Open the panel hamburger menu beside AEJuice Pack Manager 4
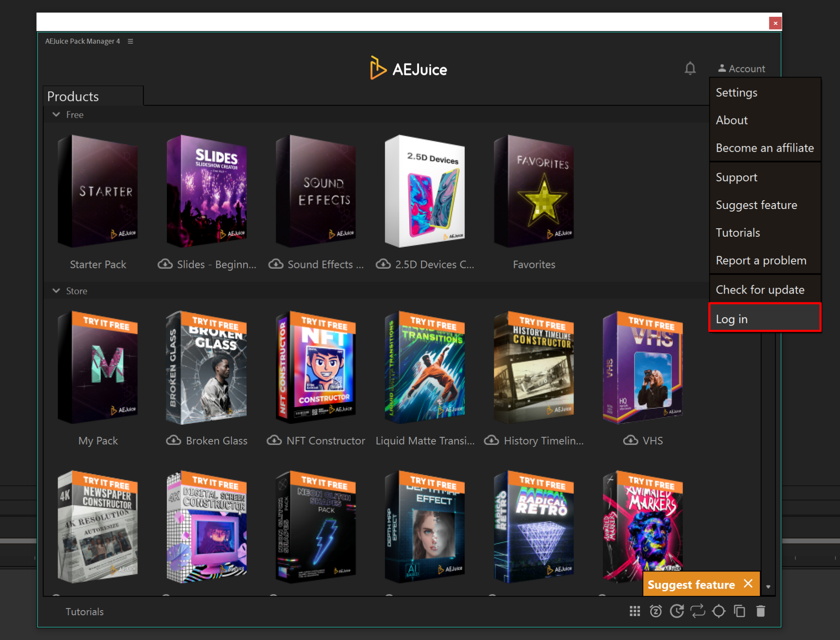Screen dimensions: 840x640 pyautogui.click(x=130, y=41)
